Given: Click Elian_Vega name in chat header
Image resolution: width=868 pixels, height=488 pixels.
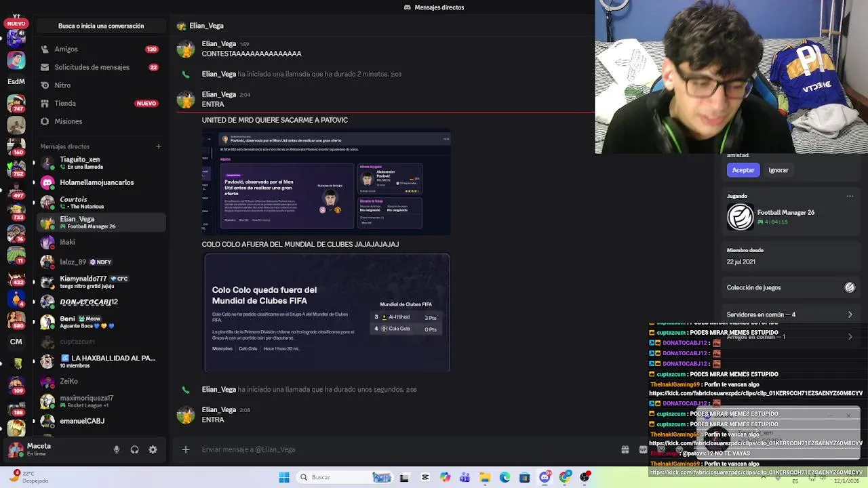Looking at the screenshot, I should click(206, 26).
